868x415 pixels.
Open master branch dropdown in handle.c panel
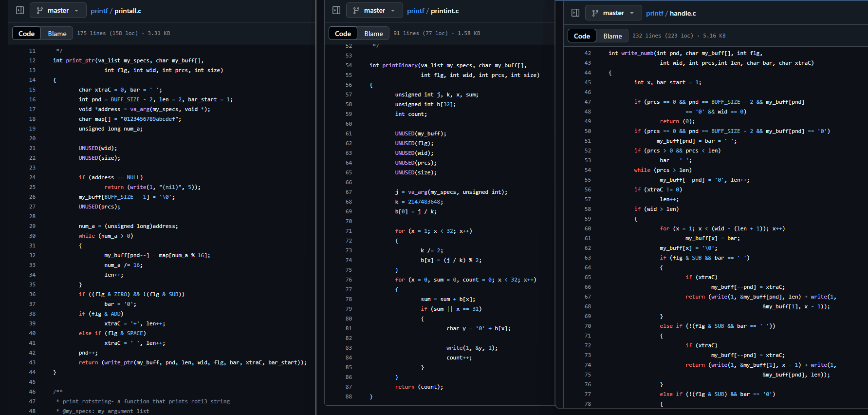(613, 13)
